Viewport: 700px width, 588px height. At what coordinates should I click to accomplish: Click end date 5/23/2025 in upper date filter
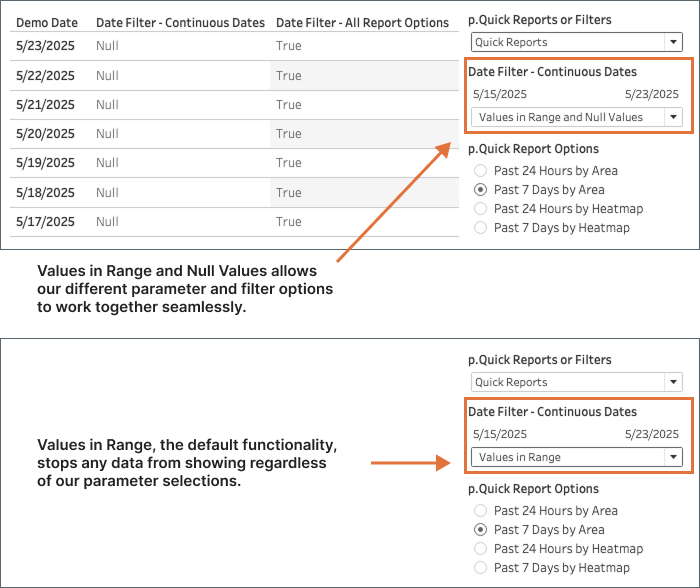pos(651,94)
